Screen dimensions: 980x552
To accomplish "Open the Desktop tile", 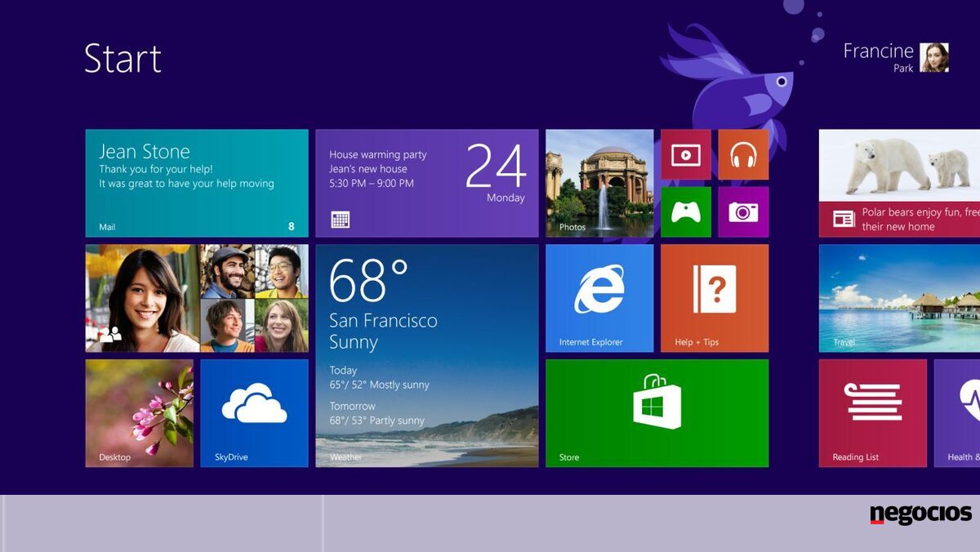I will point(140,413).
